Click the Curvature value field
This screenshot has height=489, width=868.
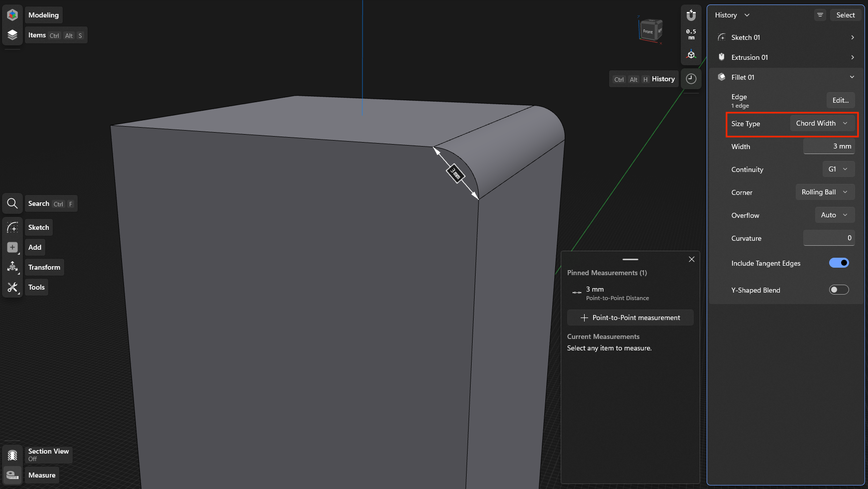pyautogui.click(x=829, y=238)
